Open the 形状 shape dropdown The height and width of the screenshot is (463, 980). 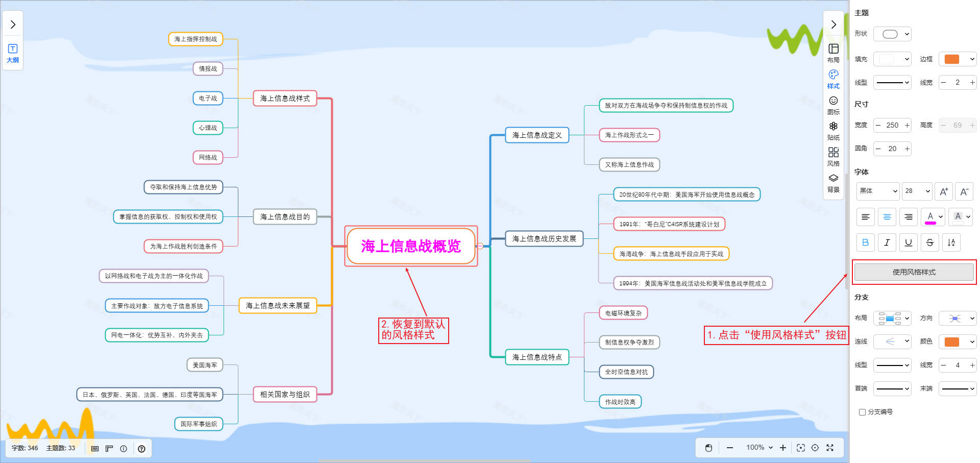892,34
